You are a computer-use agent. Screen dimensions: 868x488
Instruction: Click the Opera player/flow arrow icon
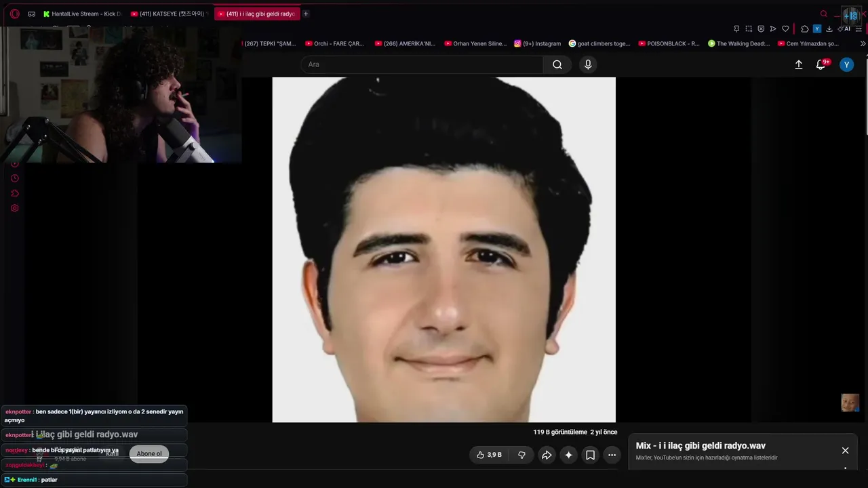(773, 28)
